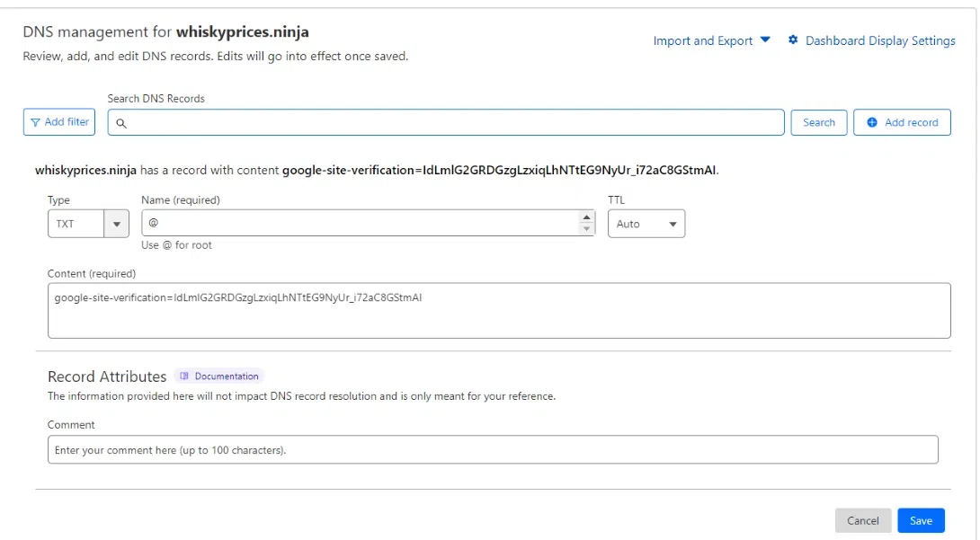Cancel editing the DNS record
The width and height of the screenshot is (980, 540).
click(862, 520)
